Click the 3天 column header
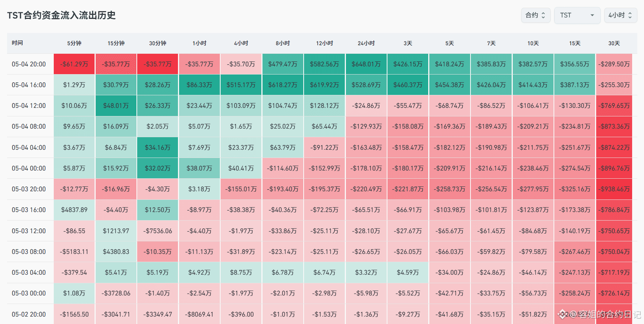 [x=408, y=43]
